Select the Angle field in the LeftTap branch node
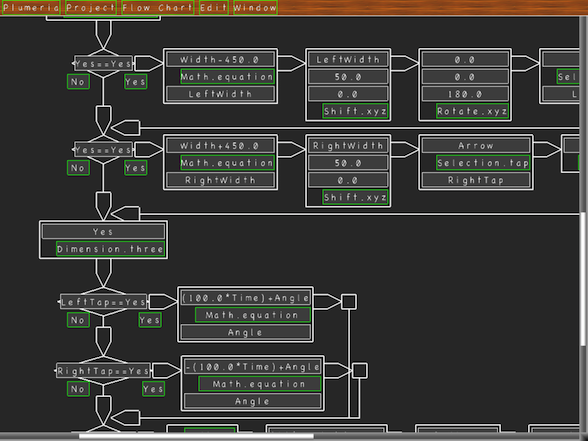 tap(245, 332)
